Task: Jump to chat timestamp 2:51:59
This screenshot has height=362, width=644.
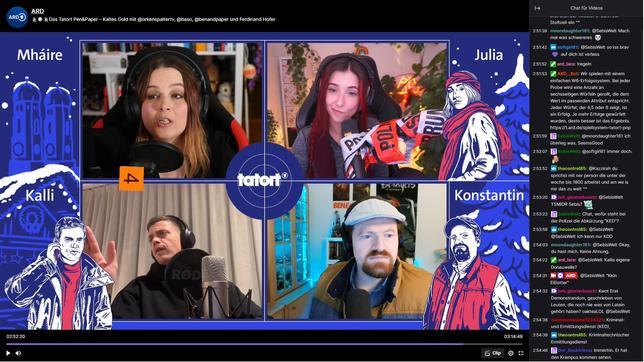Action: point(540,136)
